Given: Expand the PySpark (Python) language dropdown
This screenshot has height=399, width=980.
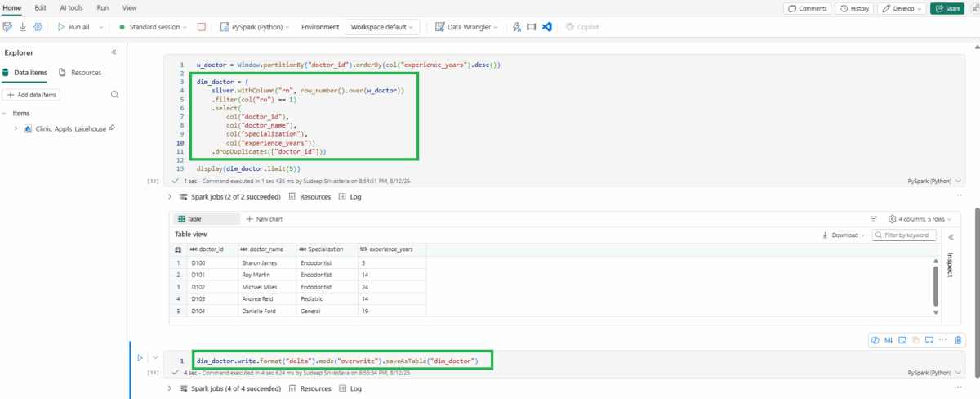Looking at the screenshot, I should [255, 27].
